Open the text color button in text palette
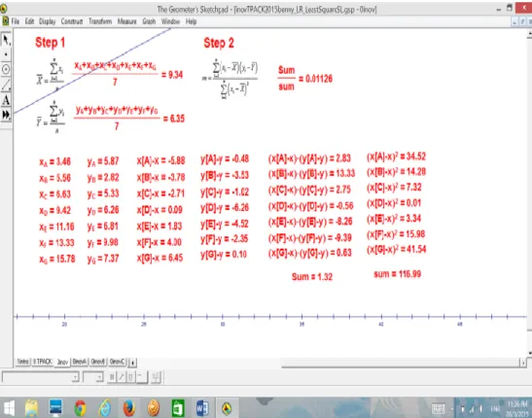Image resolution: width=532 pixels, height=418 pixels. pyautogui.click(x=141, y=377)
